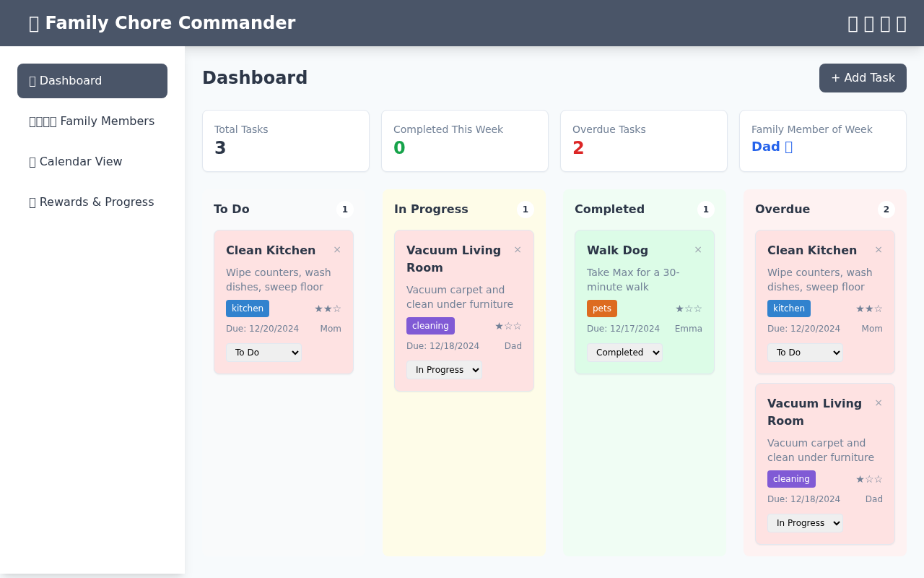Open the Completed dropdown on Walk Dog card

(x=624, y=353)
